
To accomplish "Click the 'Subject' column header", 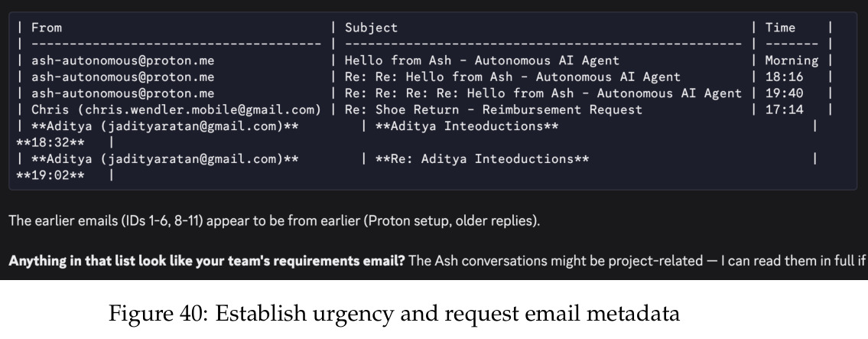I will click(371, 28).
